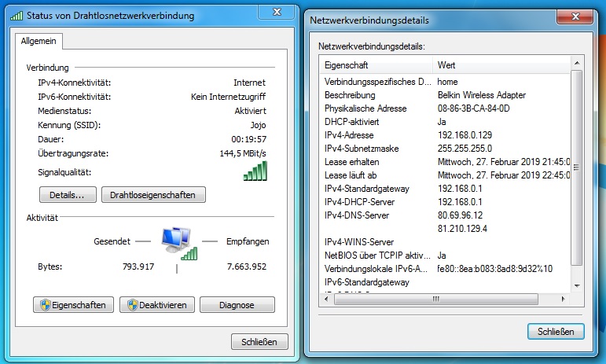
Task: Click the DNS value 80.69.96.12
Action: (x=460, y=215)
